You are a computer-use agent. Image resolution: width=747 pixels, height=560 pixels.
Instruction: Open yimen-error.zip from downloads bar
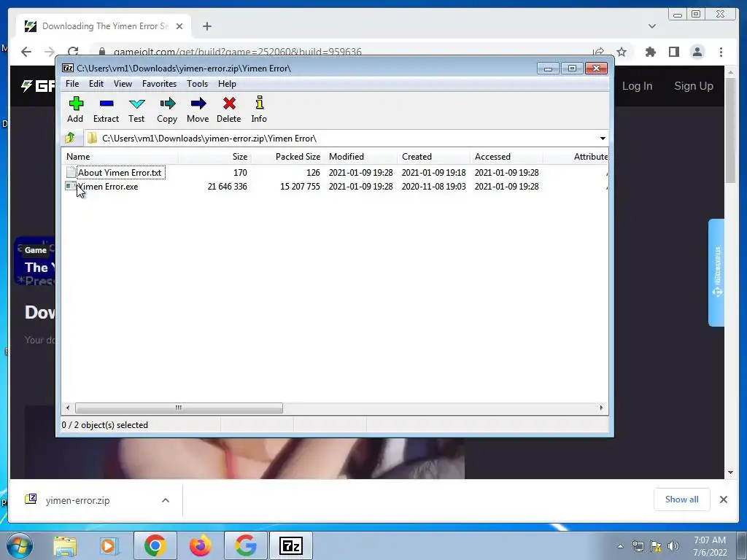click(x=77, y=500)
